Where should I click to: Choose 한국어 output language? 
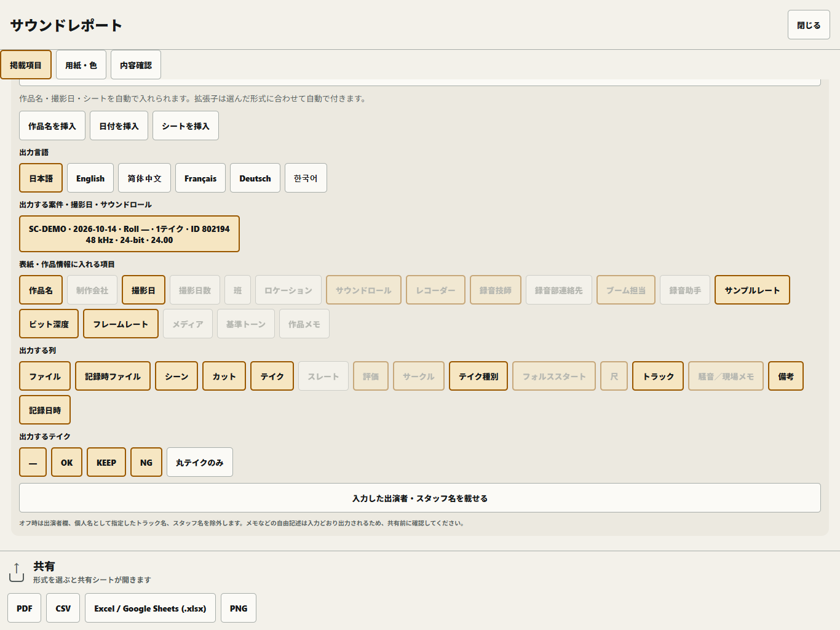point(306,178)
